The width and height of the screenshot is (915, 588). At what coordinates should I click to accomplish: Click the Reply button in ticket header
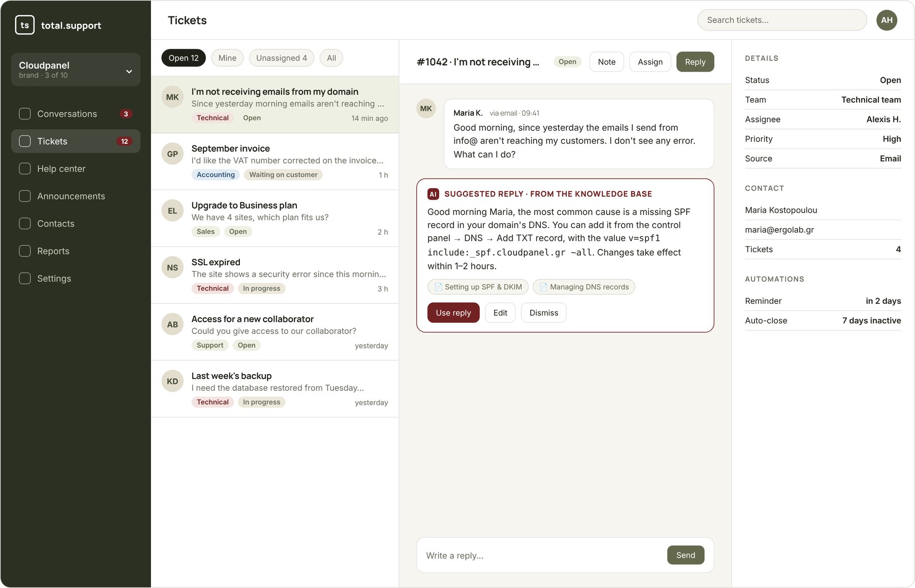click(695, 62)
